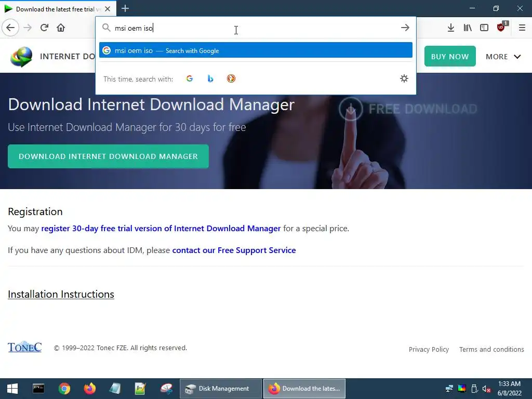Open the Installation Instructions link

coord(61,294)
